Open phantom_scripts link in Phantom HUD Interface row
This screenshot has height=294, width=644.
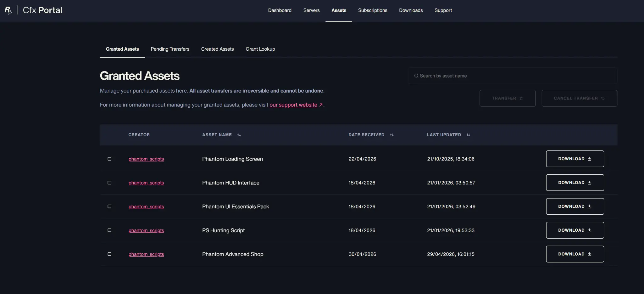[x=146, y=183]
